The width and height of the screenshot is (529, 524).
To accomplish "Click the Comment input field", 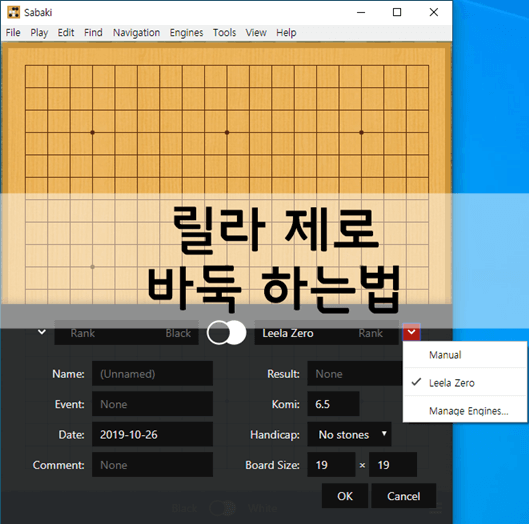I will pyautogui.click(x=152, y=465).
